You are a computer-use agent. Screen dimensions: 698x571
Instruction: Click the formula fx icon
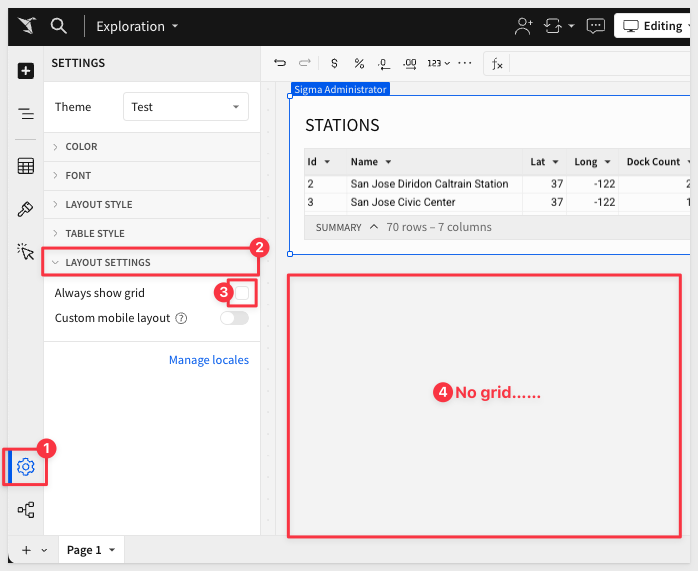(496, 63)
